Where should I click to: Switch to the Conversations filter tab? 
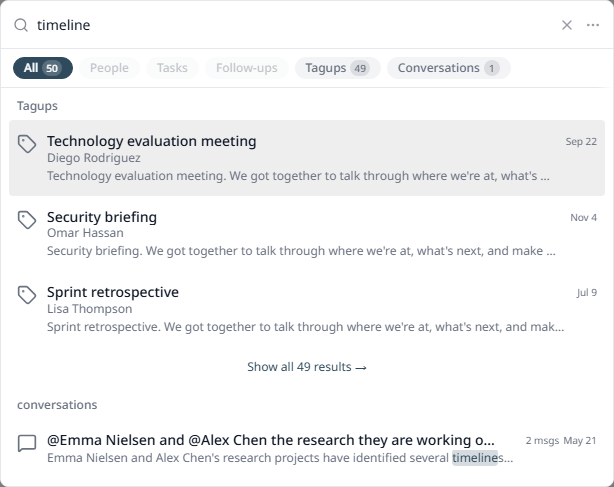449,68
